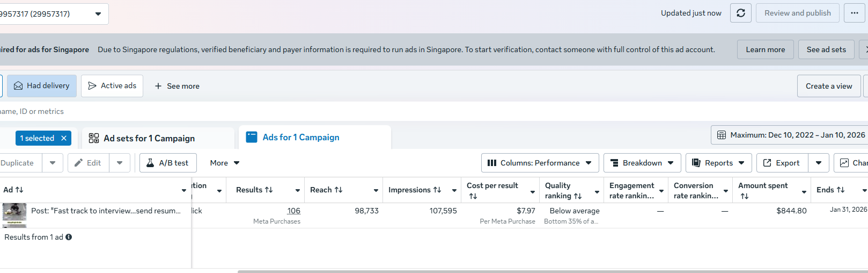This screenshot has width=868, height=273.
Task: Open the three-dots more options menu
Action: click(855, 13)
